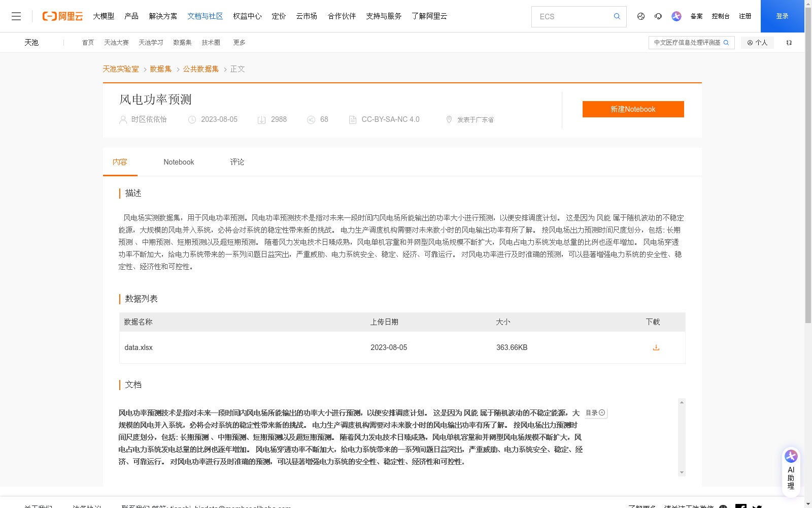Click 注册 register link
The image size is (812, 508).
pyautogui.click(x=745, y=16)
